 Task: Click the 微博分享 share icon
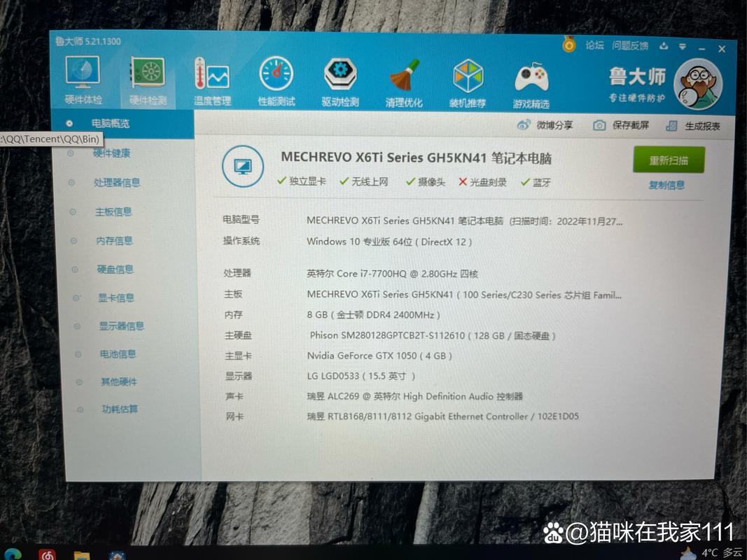point(546,125)
